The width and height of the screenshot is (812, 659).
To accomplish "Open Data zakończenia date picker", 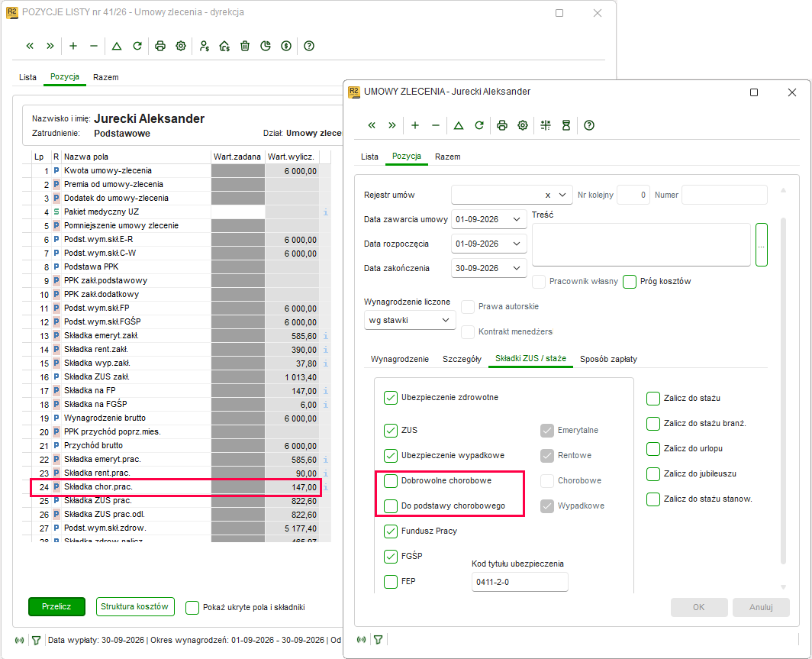I will click(x=517, y=268).
